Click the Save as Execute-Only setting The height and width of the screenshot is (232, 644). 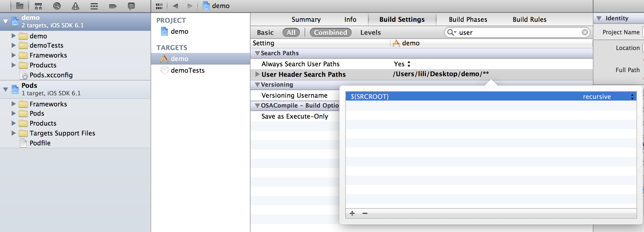pyautogui.click(x=295, y=116)
